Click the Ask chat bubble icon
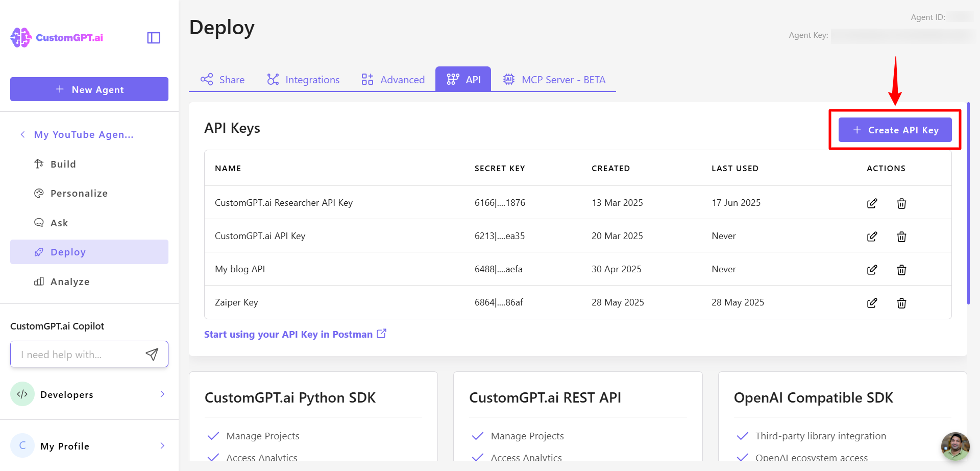The image size is (980, 471). click(x=39, y=223)
